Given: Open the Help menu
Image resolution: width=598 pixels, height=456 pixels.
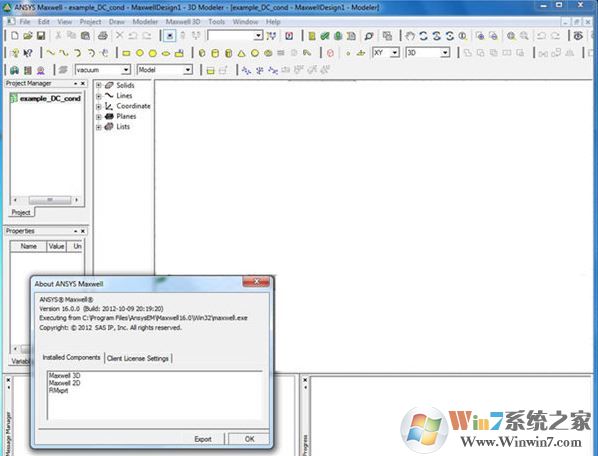Looking at the screenshot, I should (273, 22).
